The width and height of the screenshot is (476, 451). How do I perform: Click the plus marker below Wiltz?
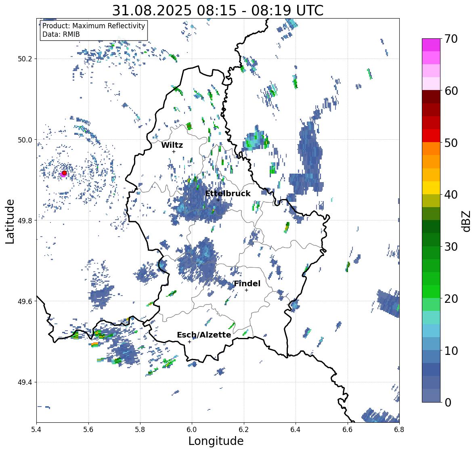174,151
